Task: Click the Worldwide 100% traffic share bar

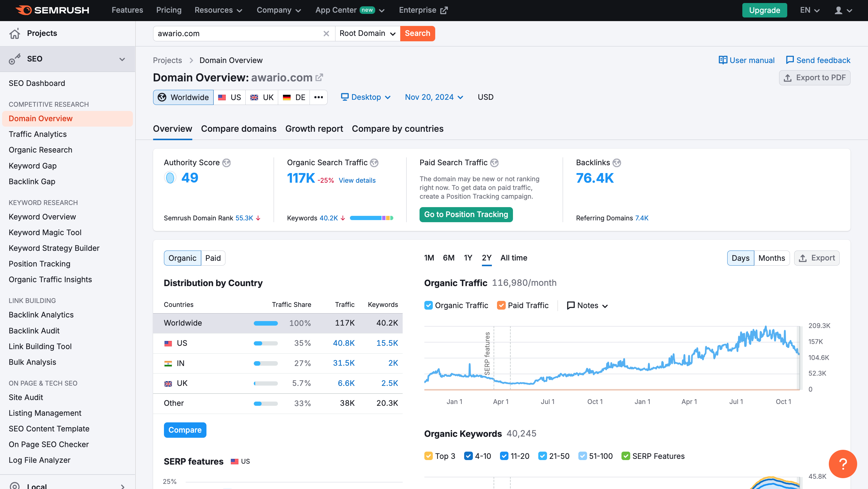Action: [266, 323]
